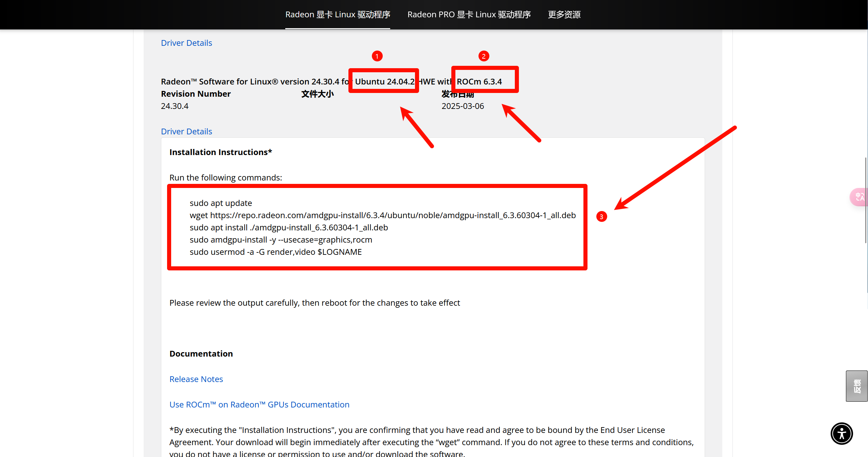
Task: Open the 更多资源 menu item
Action: 564,15
